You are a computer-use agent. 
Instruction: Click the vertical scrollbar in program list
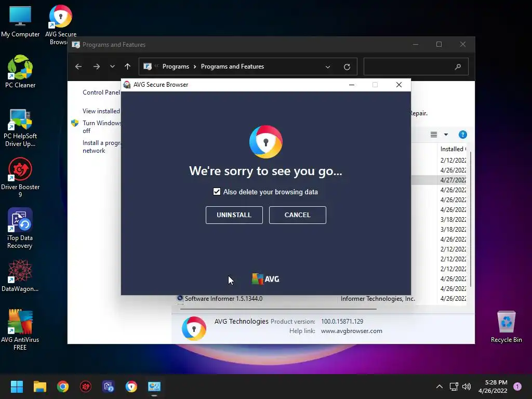[470, 219]
